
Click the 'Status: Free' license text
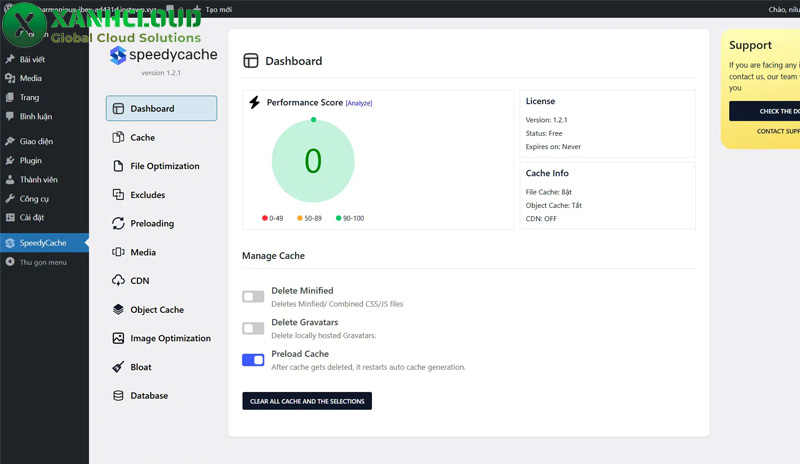coord(544,133)
